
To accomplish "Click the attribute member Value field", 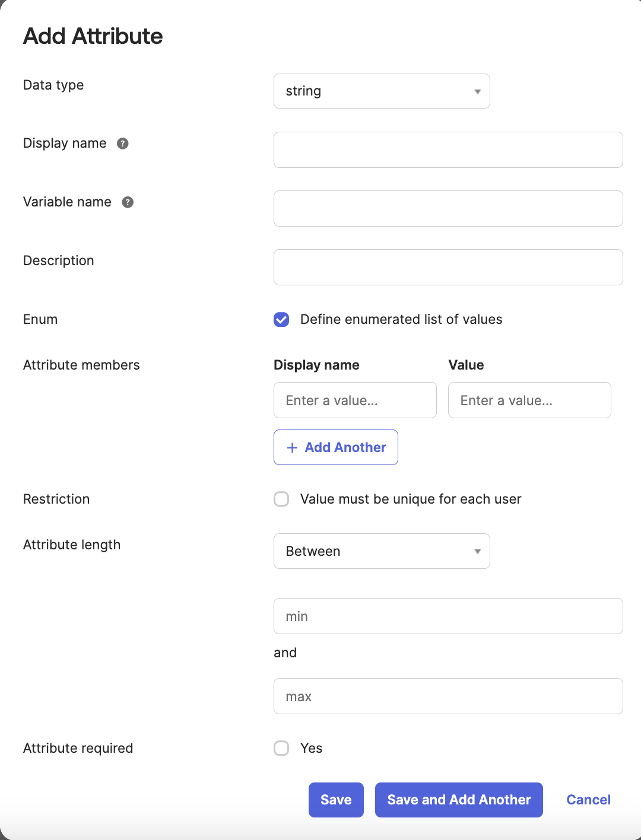I will 529,400.
